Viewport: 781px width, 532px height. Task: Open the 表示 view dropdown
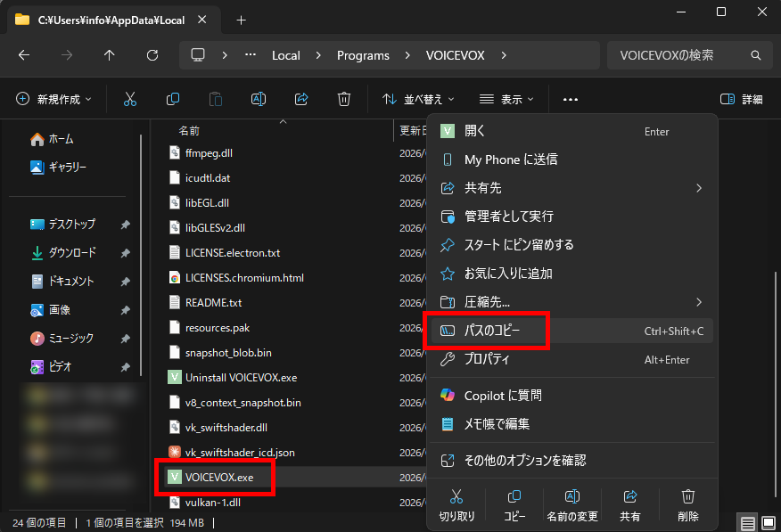[x=506, y=99]
